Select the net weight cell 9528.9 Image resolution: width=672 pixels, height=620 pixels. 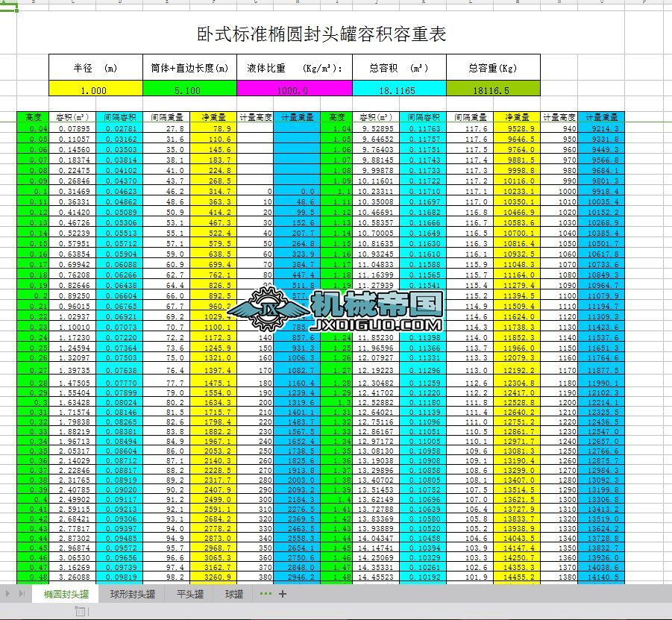tap(517, 128)
